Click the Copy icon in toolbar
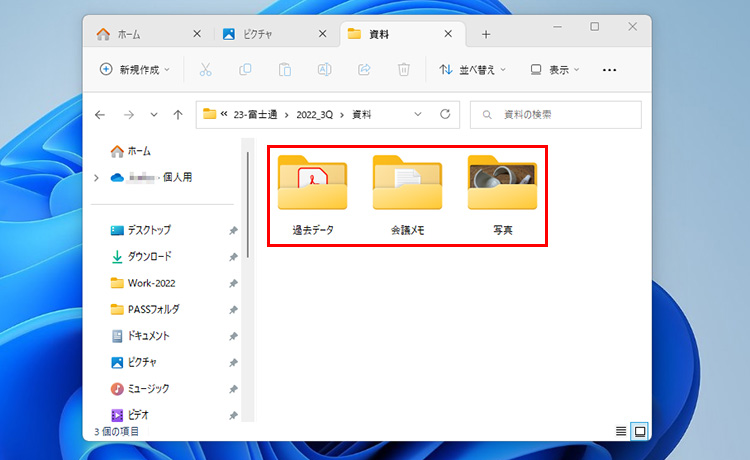This screenshot has width=750, height=460. pos(245,70)
